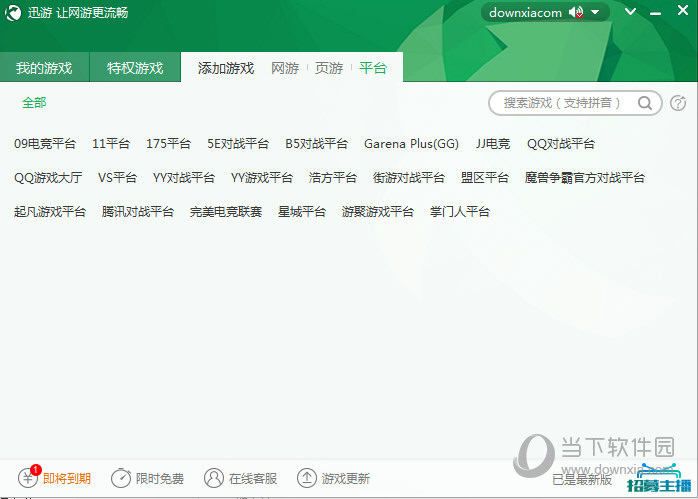
Task: Open help via question mark icon
Action: tap(678, 103)
